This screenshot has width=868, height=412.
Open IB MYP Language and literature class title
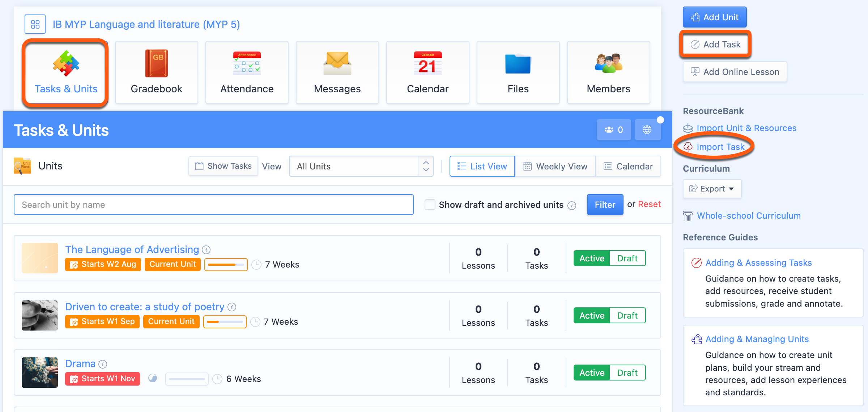point(146,24)
